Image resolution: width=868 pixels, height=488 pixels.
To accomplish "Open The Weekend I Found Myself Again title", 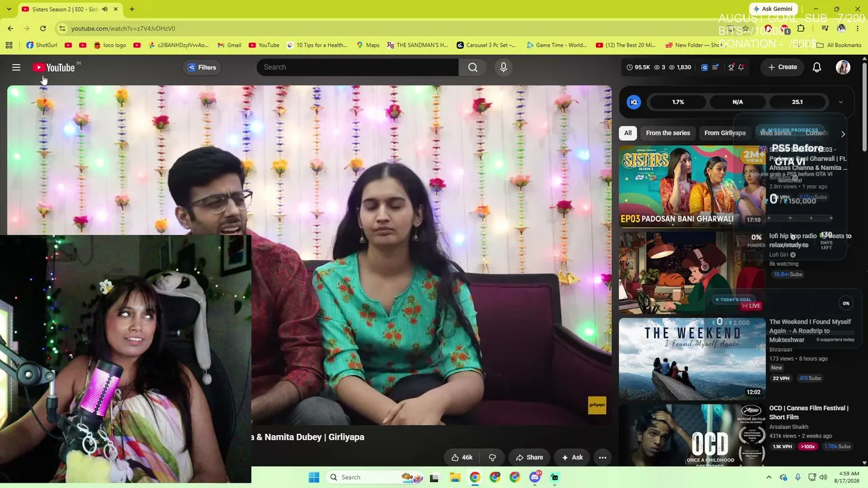I will pos(810,331).
